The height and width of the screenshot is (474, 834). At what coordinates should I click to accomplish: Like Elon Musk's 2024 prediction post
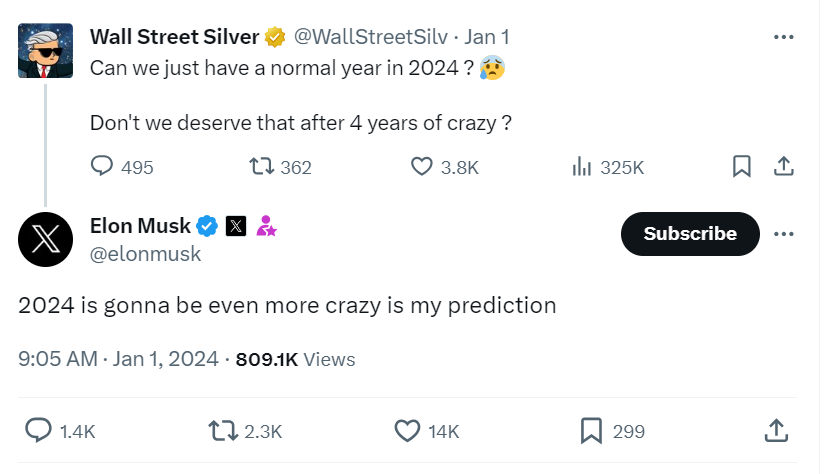coord(406,431)
